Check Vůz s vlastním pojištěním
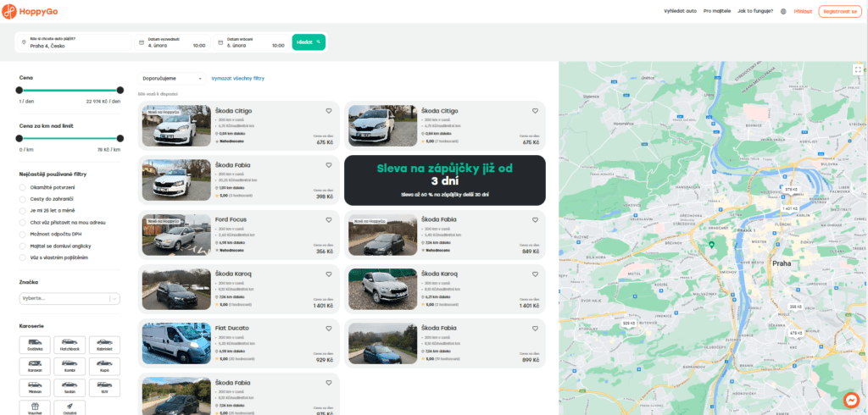The image size is (868, 415). click(23, 257)
